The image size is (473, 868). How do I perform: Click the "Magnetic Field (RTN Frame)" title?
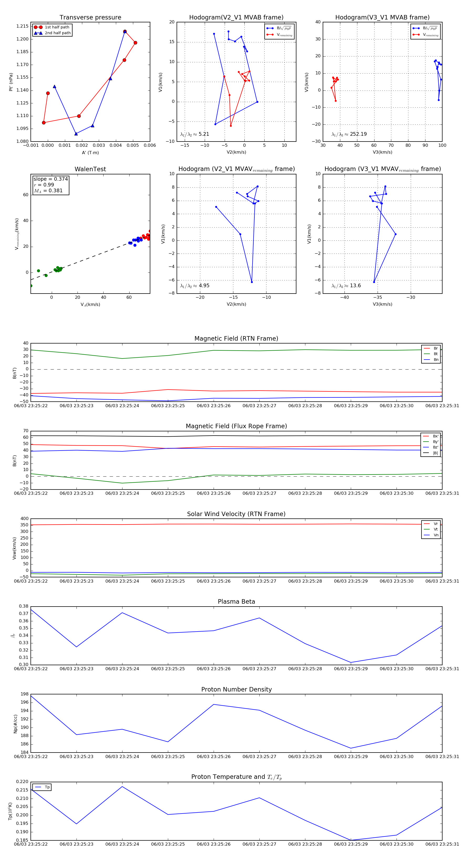click(236, 339)
